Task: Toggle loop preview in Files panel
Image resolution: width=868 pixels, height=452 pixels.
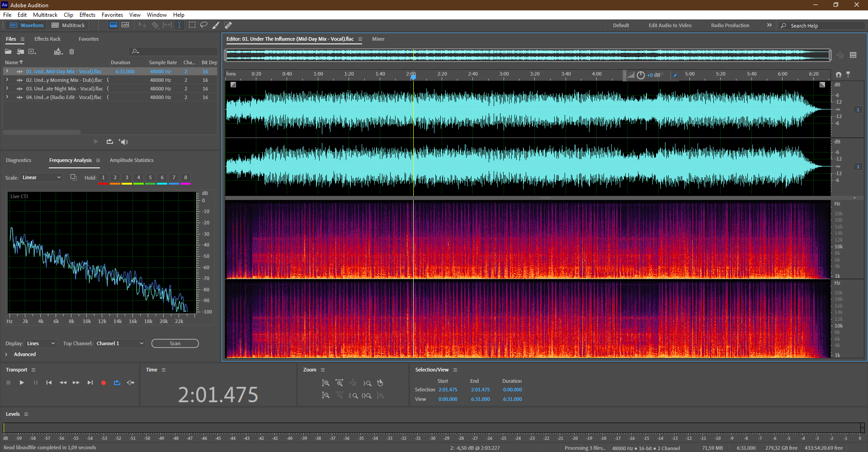Action: pyautogui.click(x=110, y=142)
